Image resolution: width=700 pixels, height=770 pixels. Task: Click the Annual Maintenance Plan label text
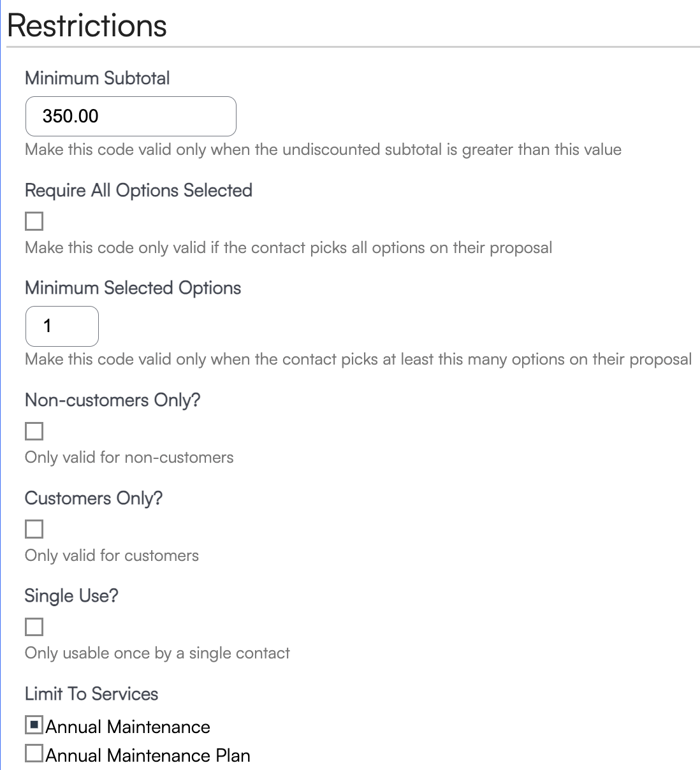click(x=148, y=755)
